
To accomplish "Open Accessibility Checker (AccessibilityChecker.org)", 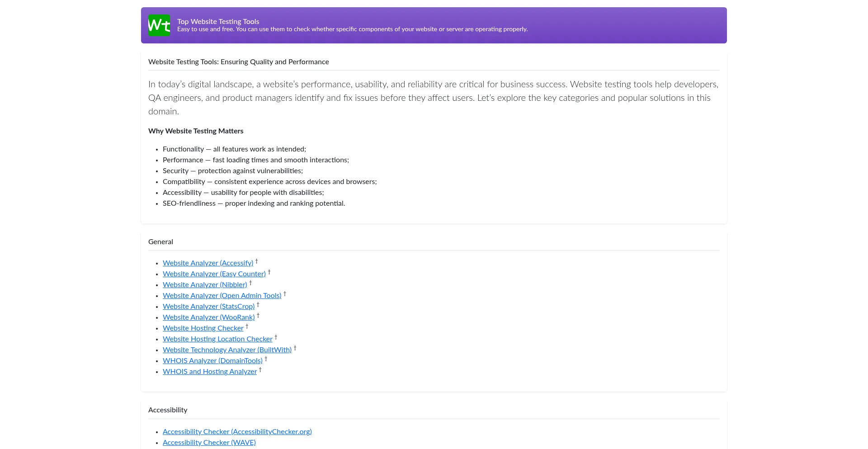I will coord(237,432).
